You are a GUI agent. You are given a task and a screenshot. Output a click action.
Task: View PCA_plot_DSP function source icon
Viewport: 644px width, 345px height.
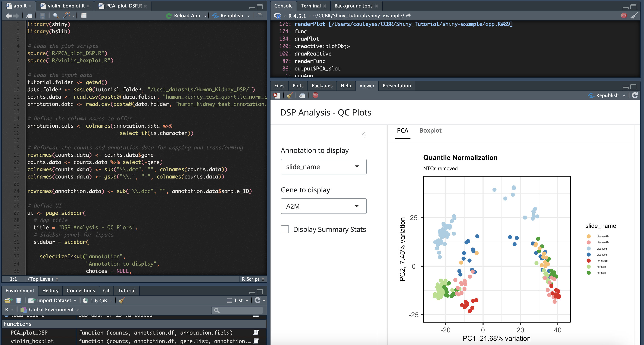pyautogui.click(x=256, y=332)
